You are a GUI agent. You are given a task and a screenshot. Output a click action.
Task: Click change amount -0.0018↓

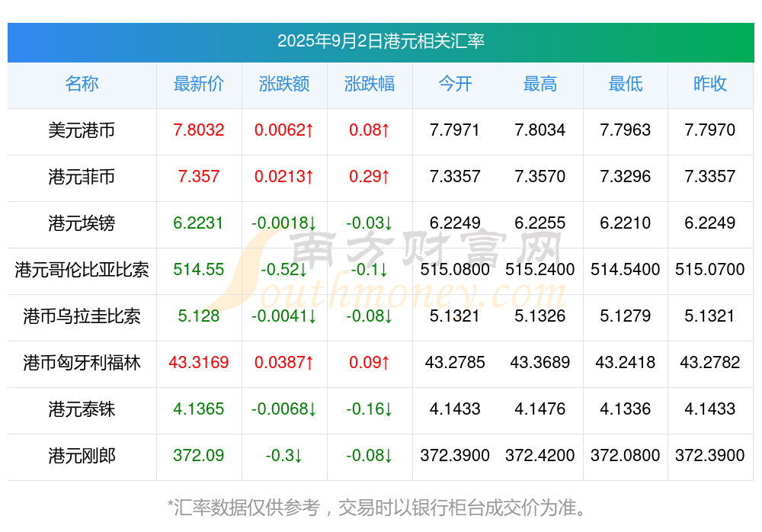click(284, 223)
